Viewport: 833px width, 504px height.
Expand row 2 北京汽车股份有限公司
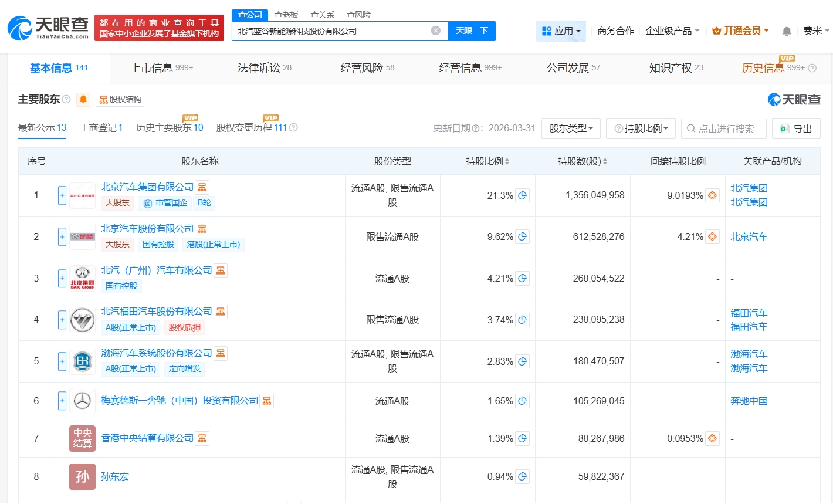click(62, 237)
